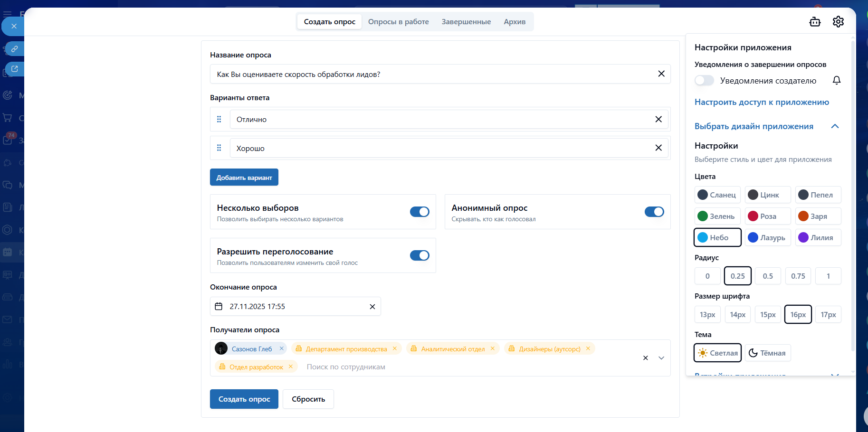
Task: Open 'Настроить доступ к приложению' link
Action: 761,102
